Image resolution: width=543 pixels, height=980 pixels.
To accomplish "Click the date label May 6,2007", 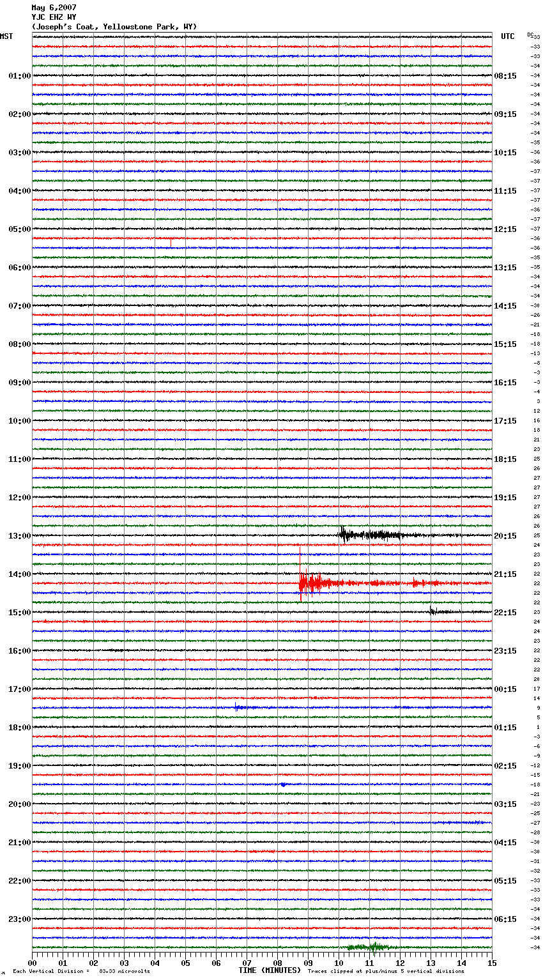I will click(54, 8).
